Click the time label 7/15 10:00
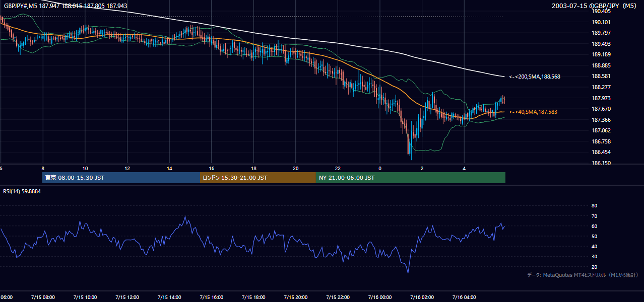Viewport: 644px width, 302px height. (x=85, y=297)
